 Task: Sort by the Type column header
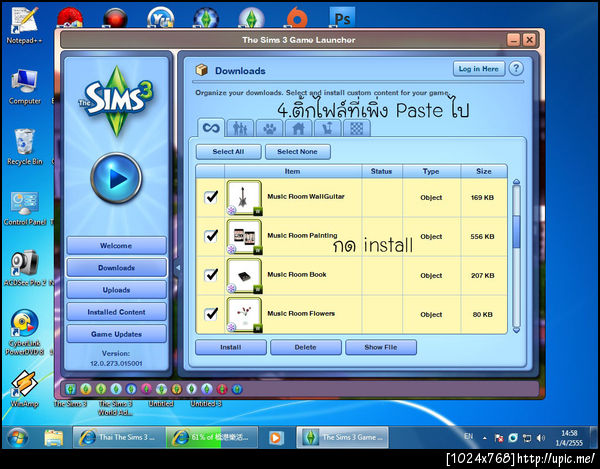tap(431, 171)
